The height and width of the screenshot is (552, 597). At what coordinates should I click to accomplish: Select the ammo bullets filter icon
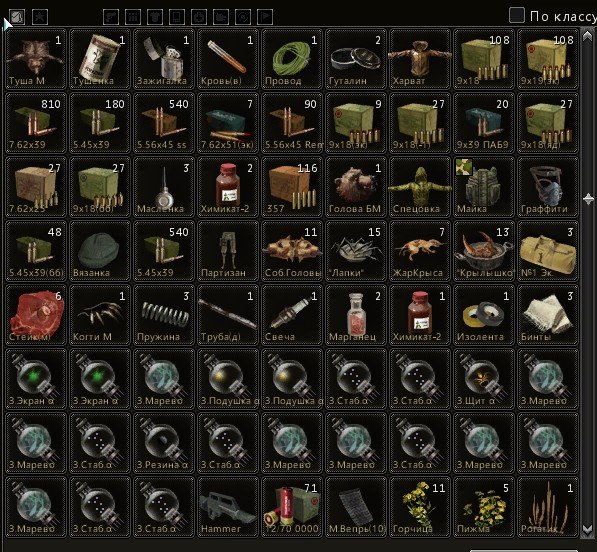click(x=133, y=17)
